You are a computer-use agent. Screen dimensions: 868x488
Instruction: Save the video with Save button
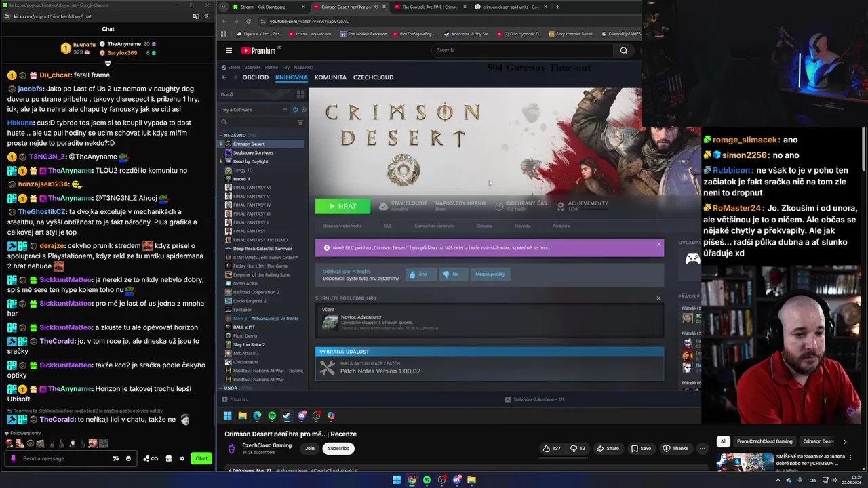click(641, 448)
